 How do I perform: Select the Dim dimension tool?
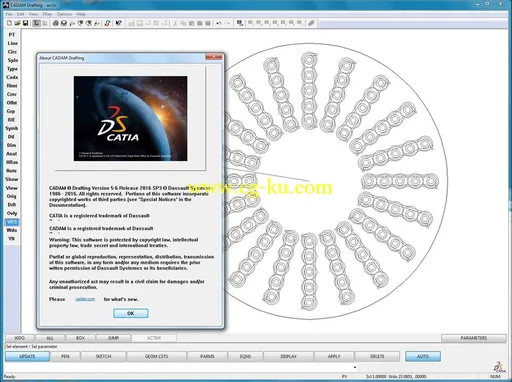click(x=12, y=145)
